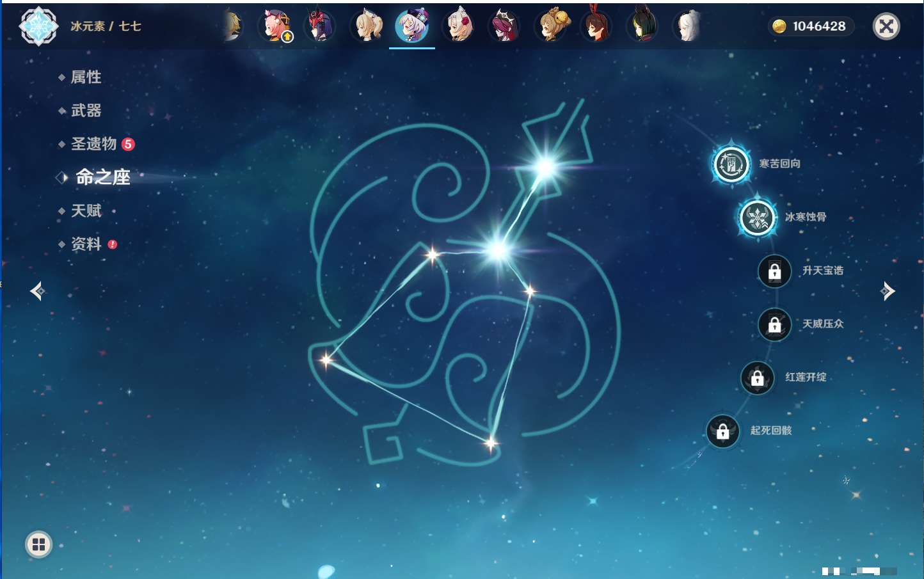Open the four-square grid menu button

(39, 544)
